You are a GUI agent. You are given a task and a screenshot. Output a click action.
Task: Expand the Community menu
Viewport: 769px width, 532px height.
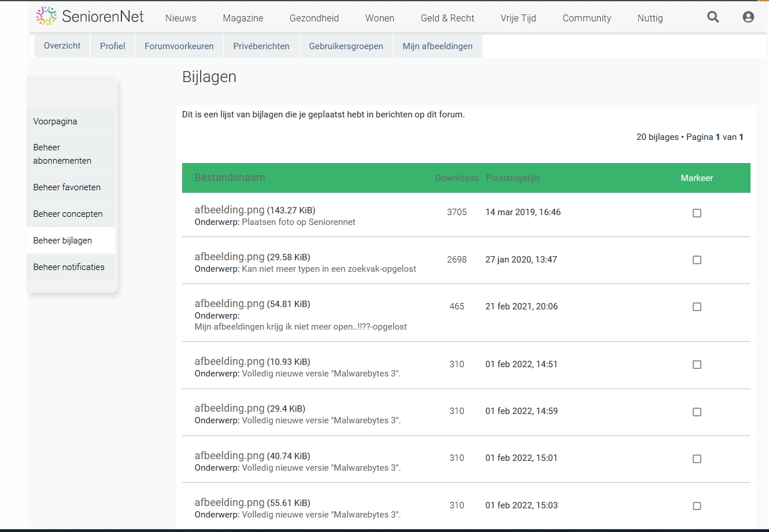pos(586,18)
